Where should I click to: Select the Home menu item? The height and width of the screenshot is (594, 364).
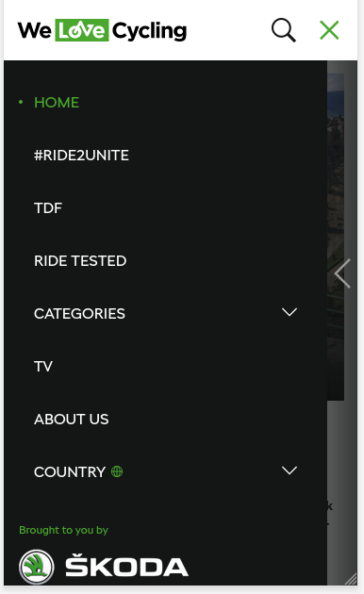(x=57, y=102)
